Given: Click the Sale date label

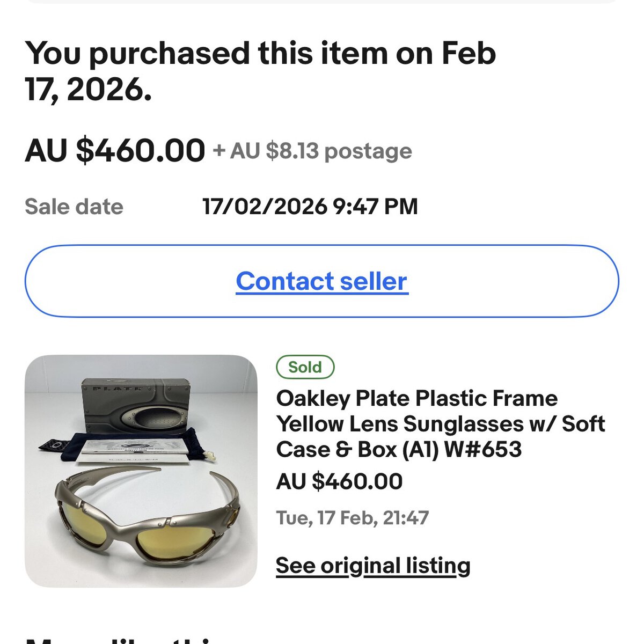Looking at the screenshot, I should point(74,207).
